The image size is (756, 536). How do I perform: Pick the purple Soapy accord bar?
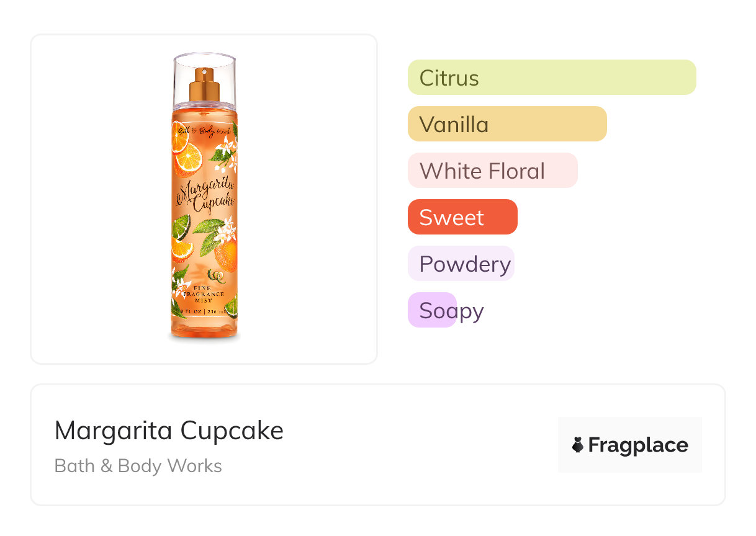click(x=433, y=310)
